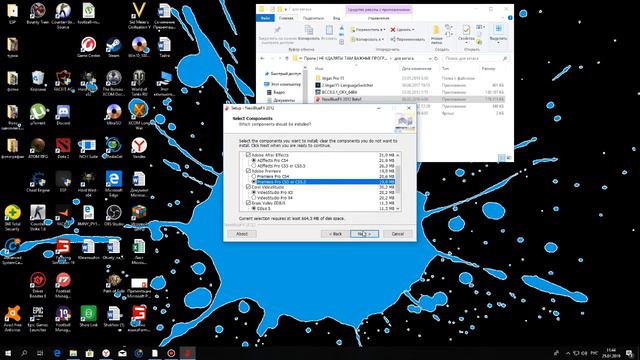Select the VideoStudio Pro X3 radio button
Image resolution: width=640 pixels, height=360 pixels.
(x=253, y=192)
